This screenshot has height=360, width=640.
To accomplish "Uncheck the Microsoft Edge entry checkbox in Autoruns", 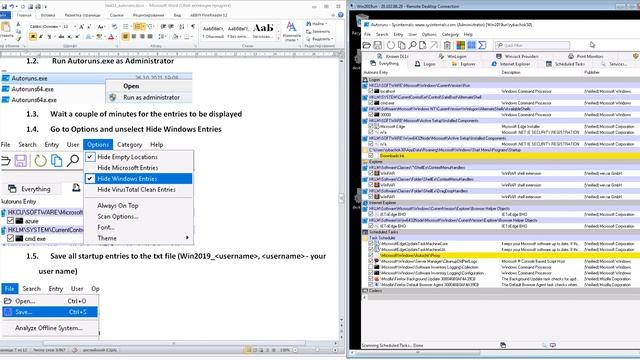I will [x=371, y=127].
